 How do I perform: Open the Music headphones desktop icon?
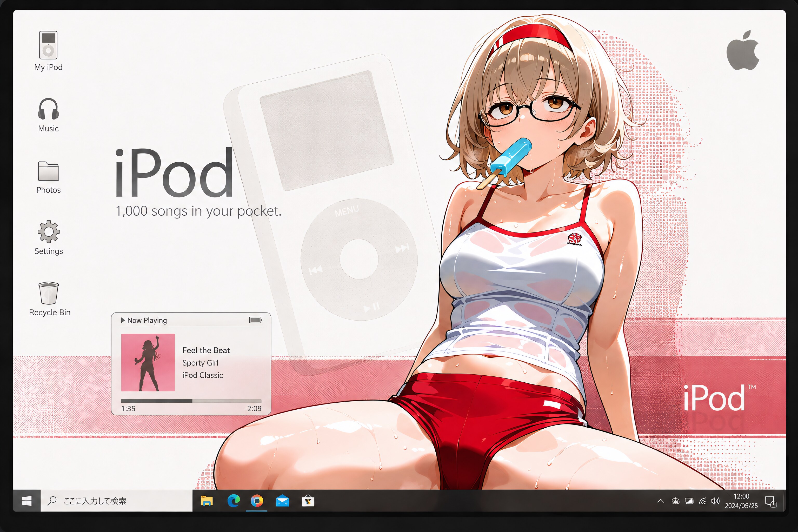48,115
